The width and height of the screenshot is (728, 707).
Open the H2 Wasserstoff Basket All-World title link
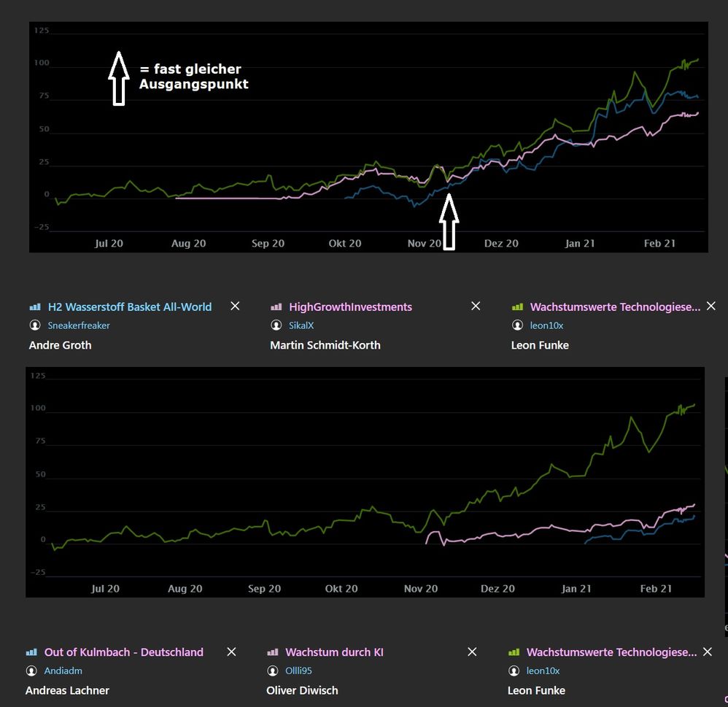(x=130, y=307)
